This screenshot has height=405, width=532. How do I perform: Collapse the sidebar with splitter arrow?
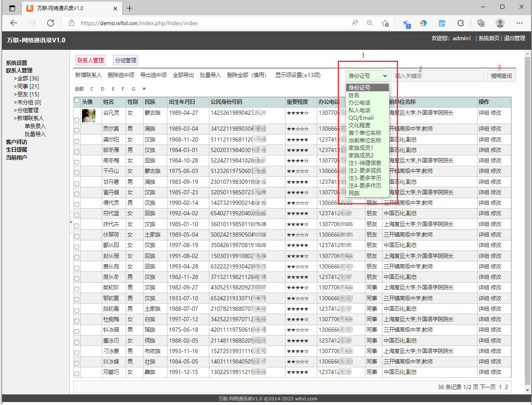tap(71, 222)
